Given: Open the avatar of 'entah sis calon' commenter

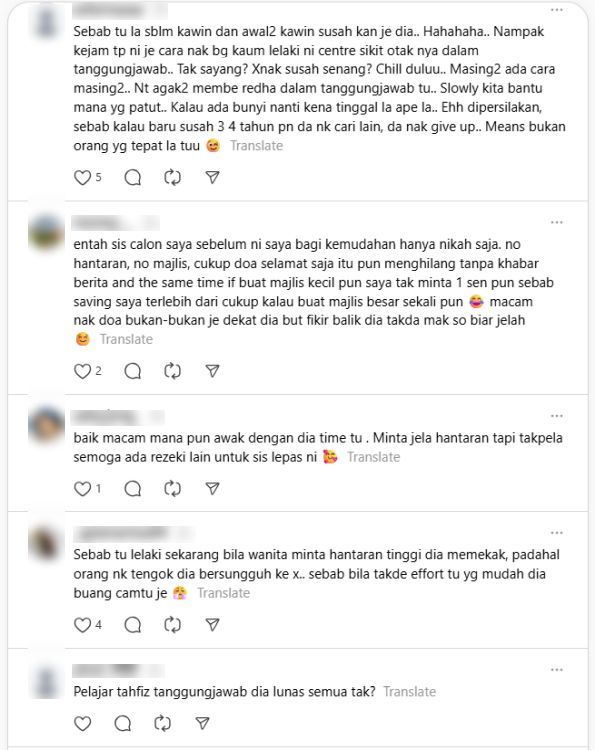Looking at the screenshot, I should (46, 232).
